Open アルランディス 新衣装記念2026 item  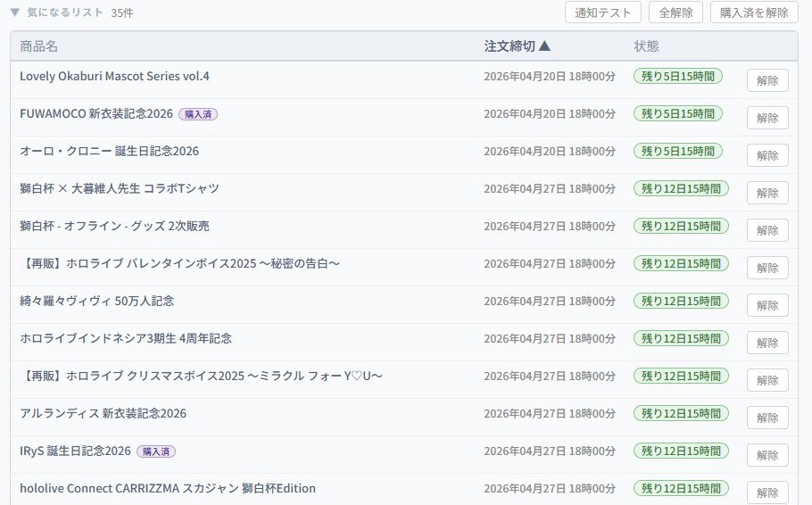pyautogui.click(x=103, y=413)
